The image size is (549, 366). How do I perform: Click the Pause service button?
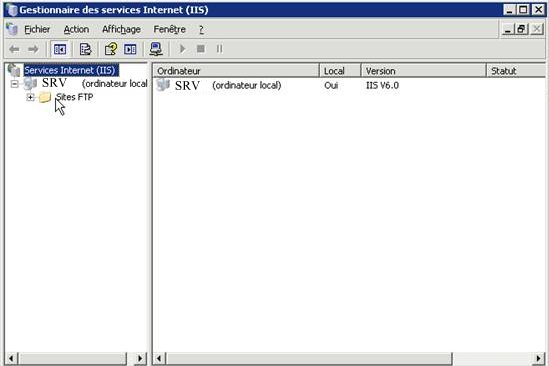click(220, 49)
